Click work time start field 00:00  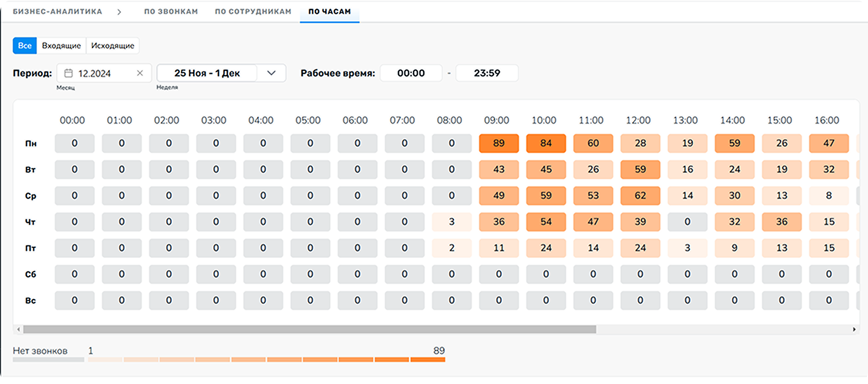point(411,73)
